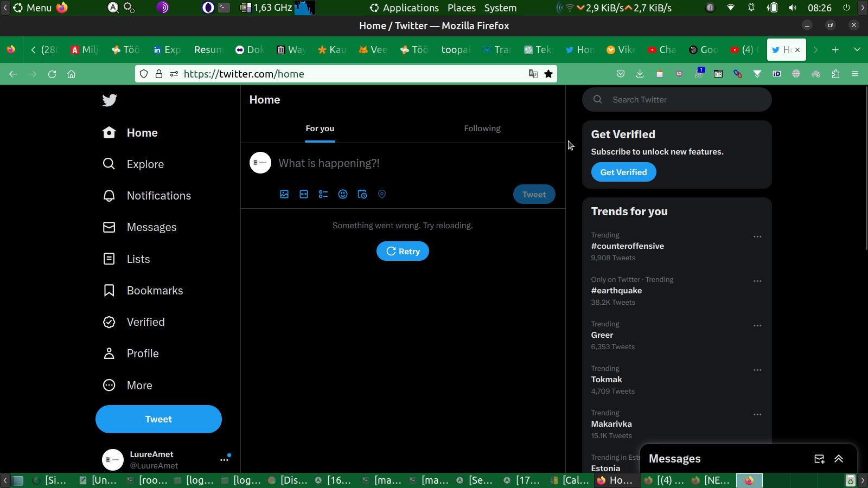Image resolution: width=868 pixels, height=488 pixels.
Task: Click the power icon in top panel
Action: coord(846,8)
